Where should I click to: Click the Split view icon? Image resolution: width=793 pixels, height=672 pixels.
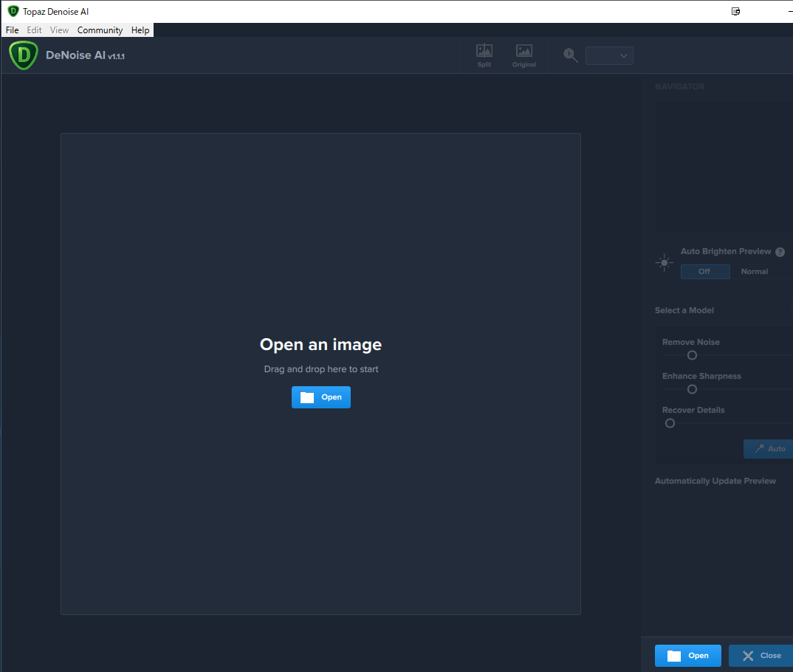click(x=484, y=54)
